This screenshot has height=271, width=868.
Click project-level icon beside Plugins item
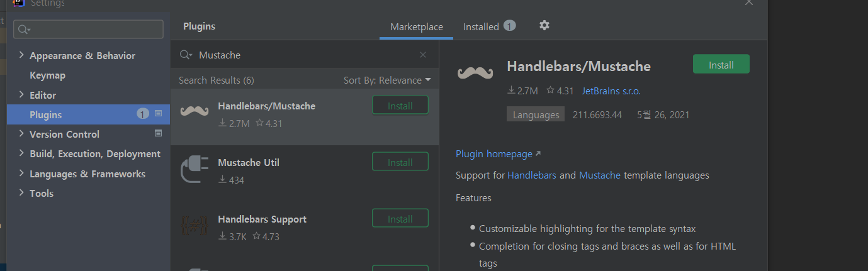tap(158, 114)
